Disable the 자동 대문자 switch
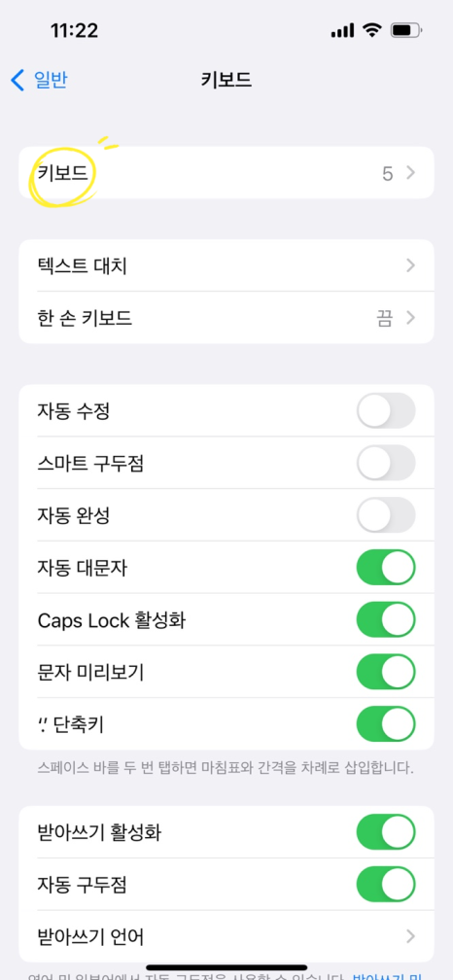Viewport: 453px width, 980px height. pyautogui.click(x=386, y=568)
